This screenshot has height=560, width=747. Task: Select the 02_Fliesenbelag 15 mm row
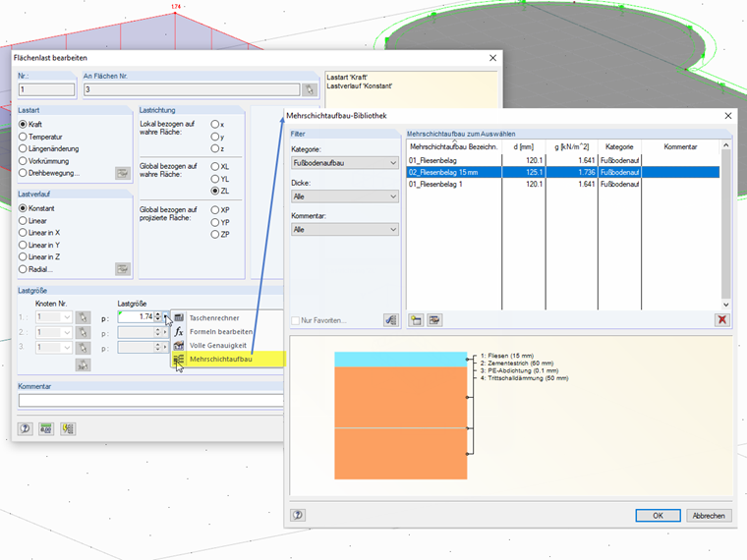563,172
